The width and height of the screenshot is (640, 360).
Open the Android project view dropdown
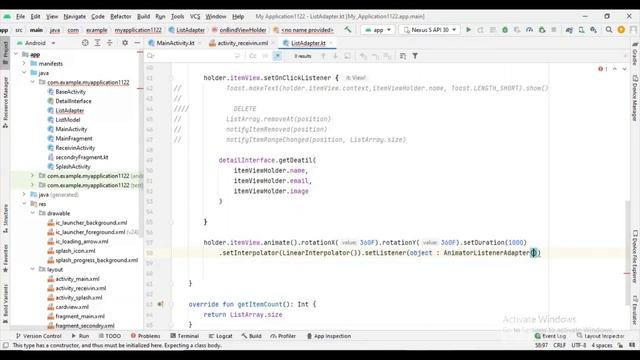pos(36,43)
